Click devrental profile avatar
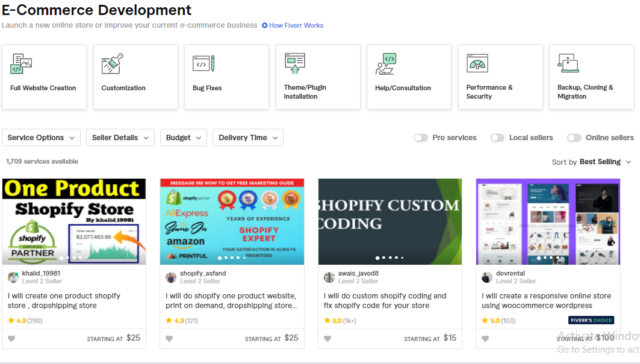This screenshot has height=364, width=640. pos(486,277)
